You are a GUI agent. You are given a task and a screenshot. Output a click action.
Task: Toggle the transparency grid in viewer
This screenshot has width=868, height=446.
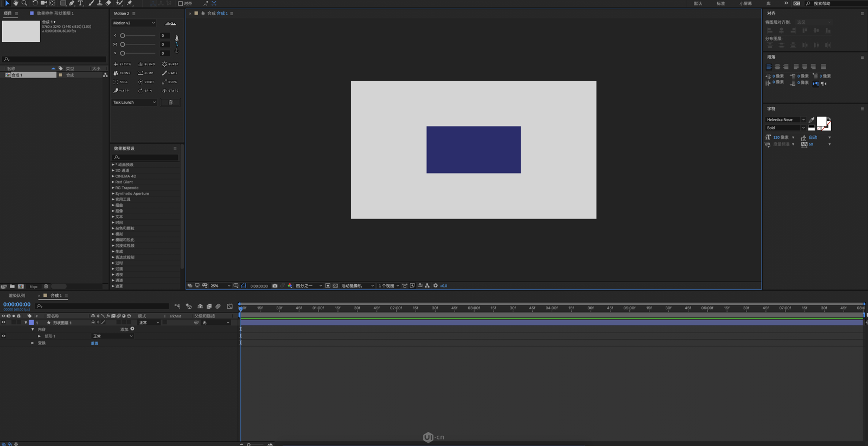point(335,285)
